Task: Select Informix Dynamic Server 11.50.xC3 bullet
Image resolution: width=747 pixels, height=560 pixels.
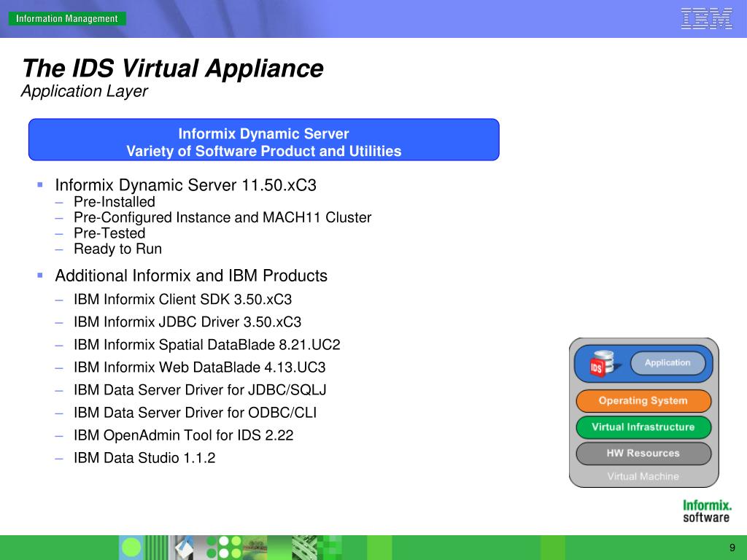Action: (x=185, y=184)
